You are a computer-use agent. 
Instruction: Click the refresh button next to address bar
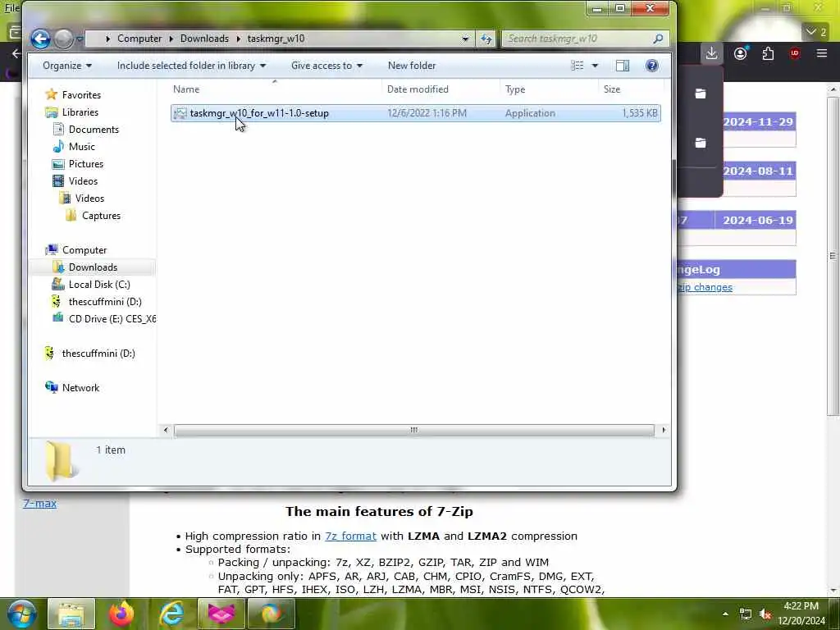(x=486, y=39)
